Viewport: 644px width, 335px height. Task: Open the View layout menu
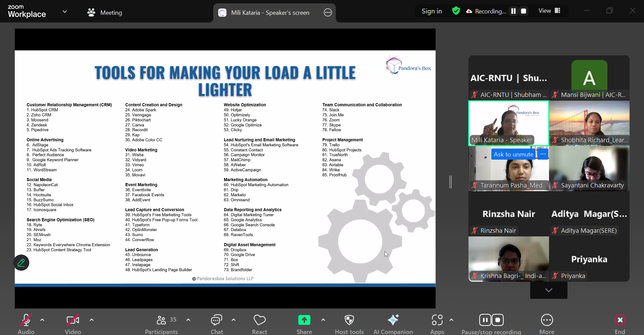coord(549,11)
